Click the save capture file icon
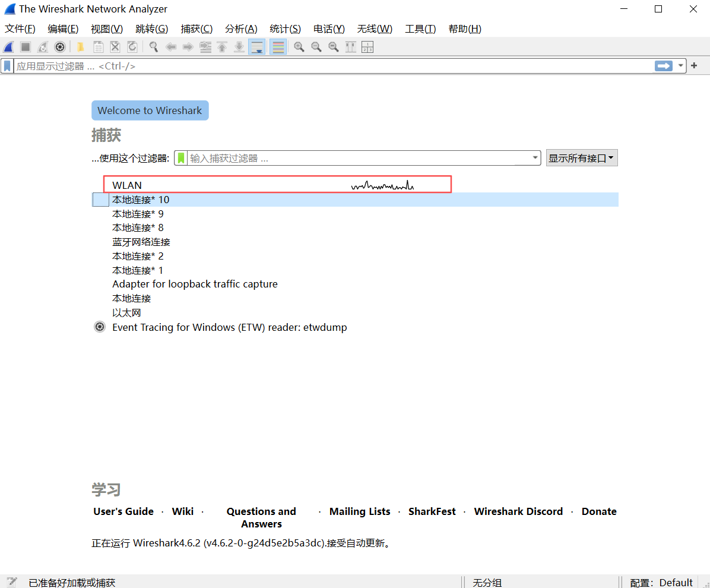 pyautogui.click(x=99, y=47)
